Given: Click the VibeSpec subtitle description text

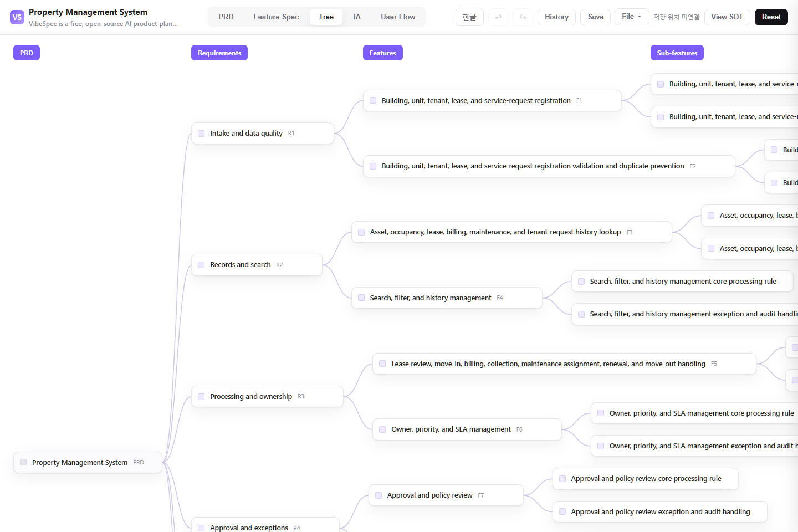Looking at the screenshot, I should [x=104, y=24].
